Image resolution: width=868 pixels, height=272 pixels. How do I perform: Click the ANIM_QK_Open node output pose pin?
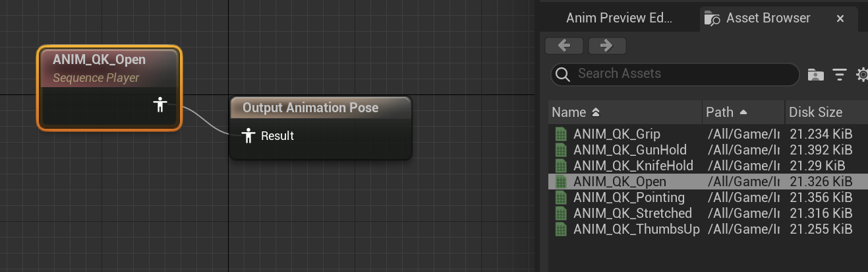tap(159, 104)
